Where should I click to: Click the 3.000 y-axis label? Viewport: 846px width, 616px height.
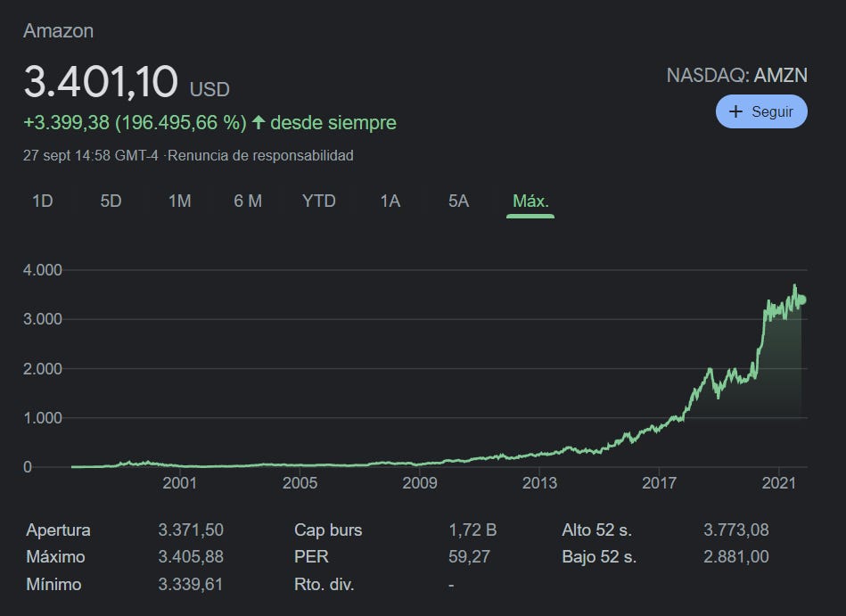[x=43, y=319]
